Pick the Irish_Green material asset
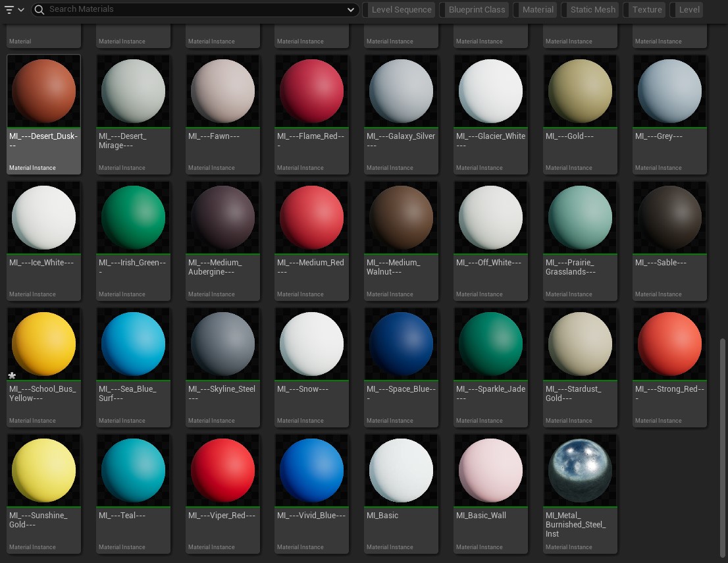 point(133,217)
